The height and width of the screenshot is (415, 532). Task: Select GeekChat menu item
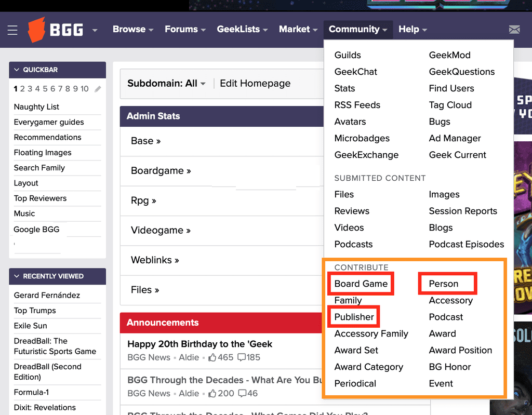(355, 72)
